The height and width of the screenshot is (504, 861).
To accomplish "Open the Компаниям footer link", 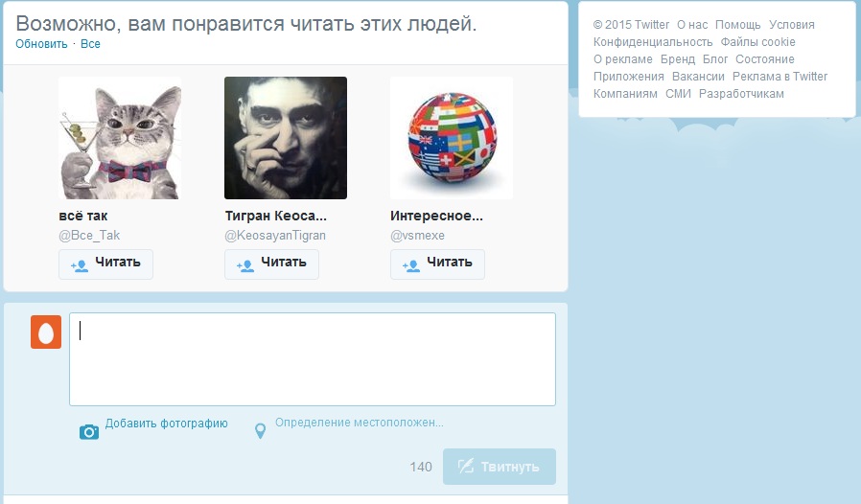I will (x=625, y=94).
